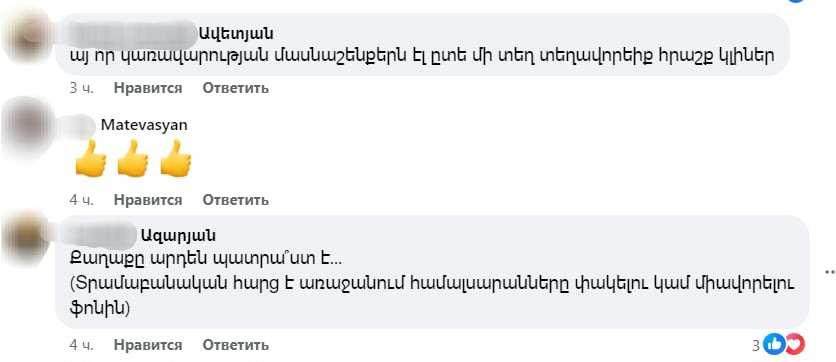Screen dimensions: 836x362
Task: Open Ազարյան commenter's profile avatar
Action: (x=27, y=238)
